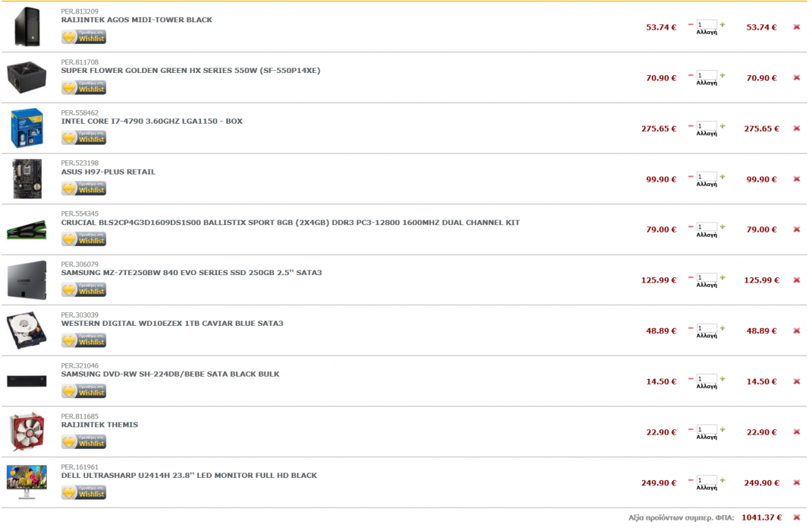The image size is (812, 528).
Task: Remove Super Flower 550W PSU from cart
Action: pos(796,78)
